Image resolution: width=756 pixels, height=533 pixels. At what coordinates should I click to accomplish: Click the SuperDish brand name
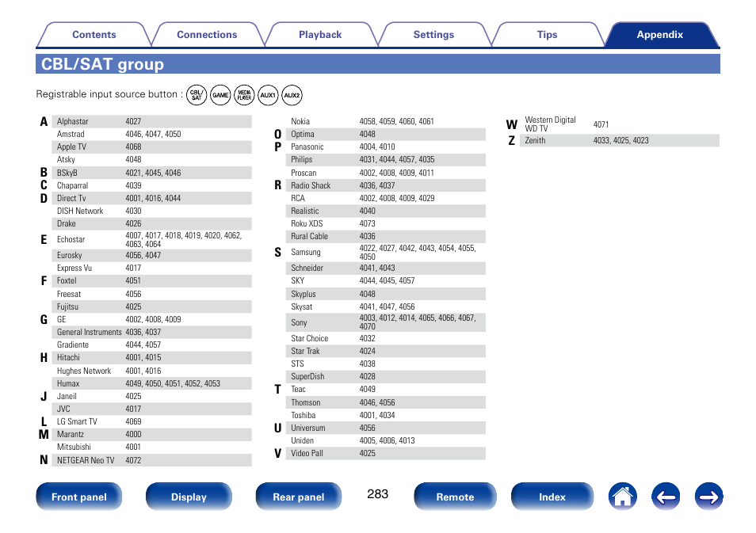pyautogui.click(x=307, y=376)
